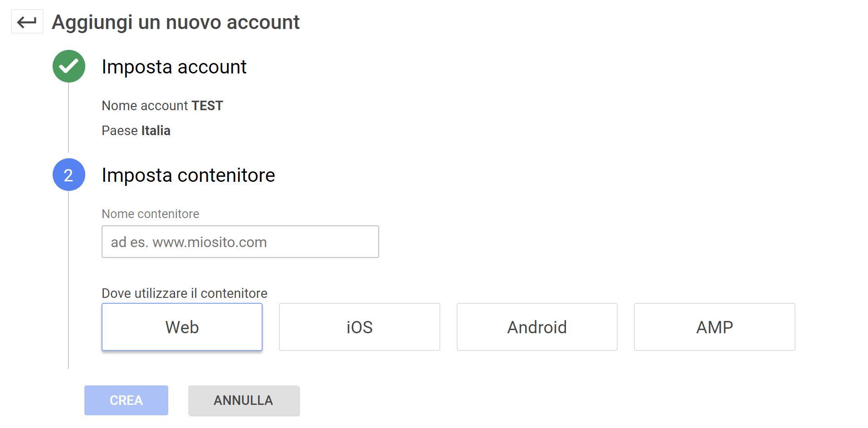Screen dimensions: 868x428
Task: Click the CREA button
Action: click(x=126, y=400)
